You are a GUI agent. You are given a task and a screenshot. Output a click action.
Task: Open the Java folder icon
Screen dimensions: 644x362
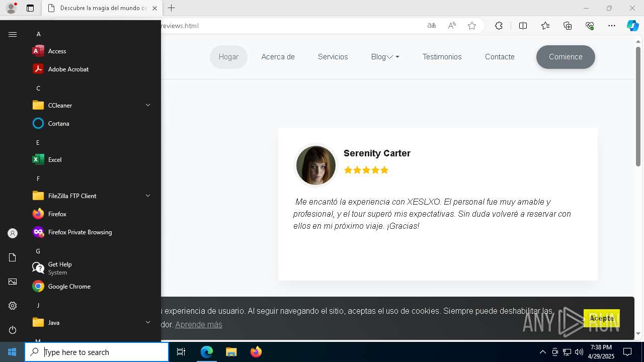click(38, 322)
